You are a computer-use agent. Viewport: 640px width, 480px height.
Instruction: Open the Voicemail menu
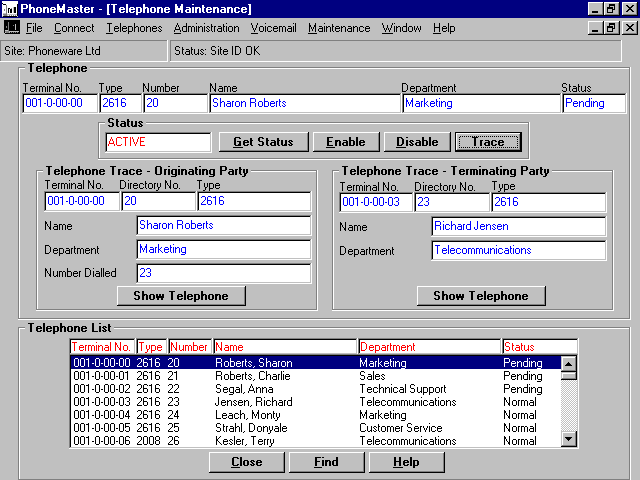click(x=273, y=28)
